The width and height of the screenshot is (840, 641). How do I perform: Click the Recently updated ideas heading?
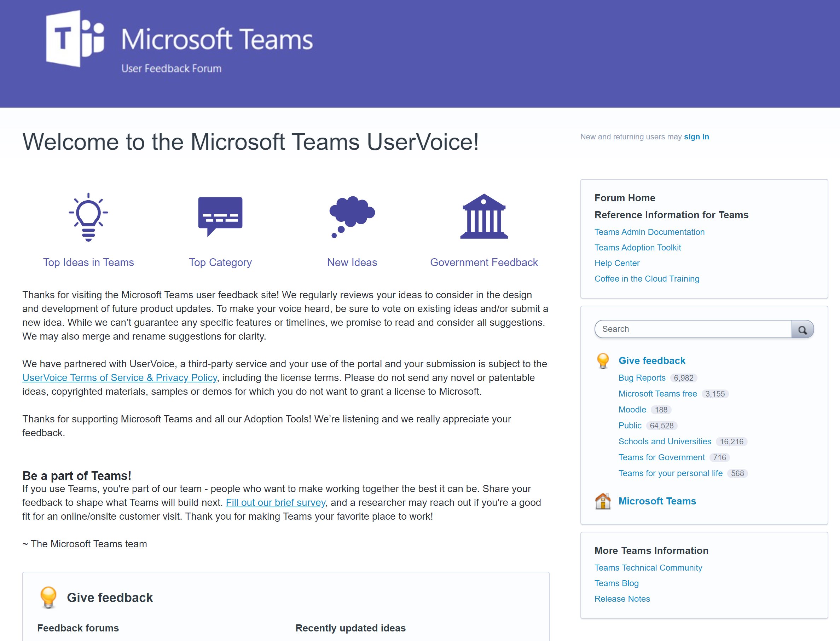(351, 628)
